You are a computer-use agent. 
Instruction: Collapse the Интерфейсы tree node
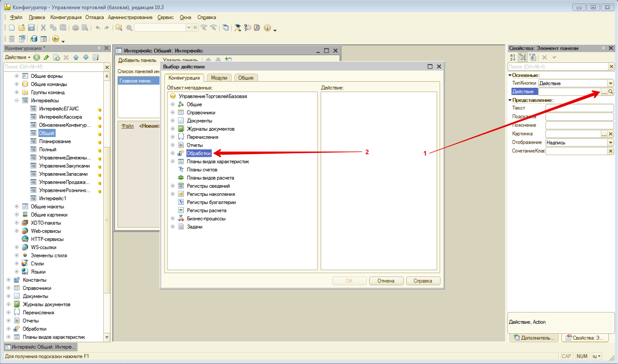pos(17,100)
